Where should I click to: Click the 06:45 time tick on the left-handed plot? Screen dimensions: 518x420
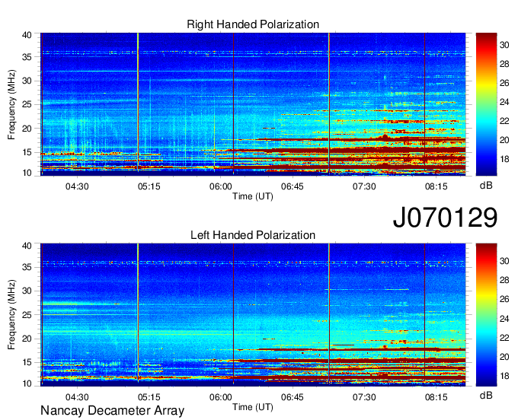point(293,397)
